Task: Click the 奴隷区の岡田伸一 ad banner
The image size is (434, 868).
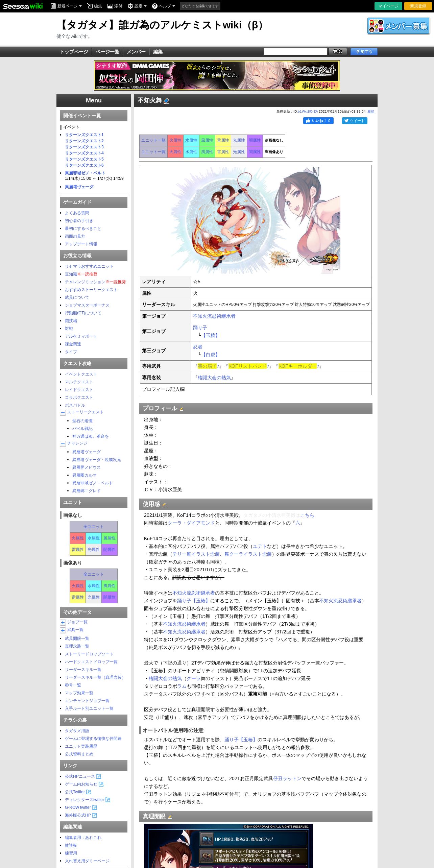Action: pos(217,75)
